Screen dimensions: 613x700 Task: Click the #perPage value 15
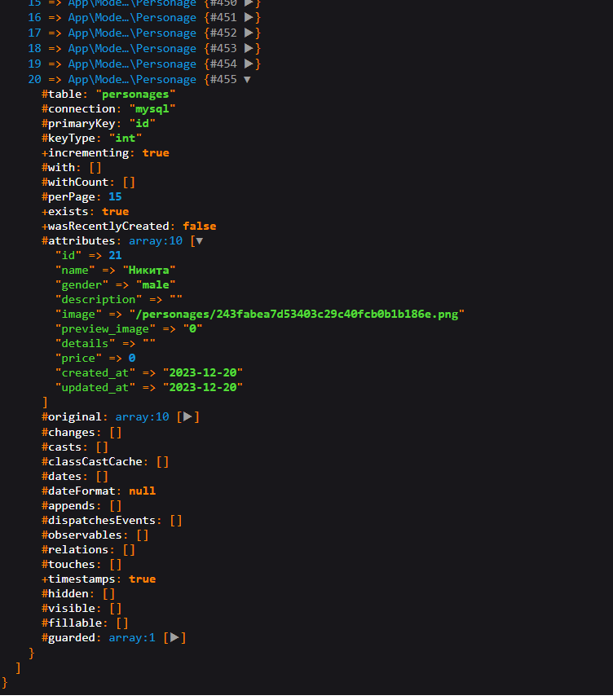pyautogui.click(x=115, y=196)
